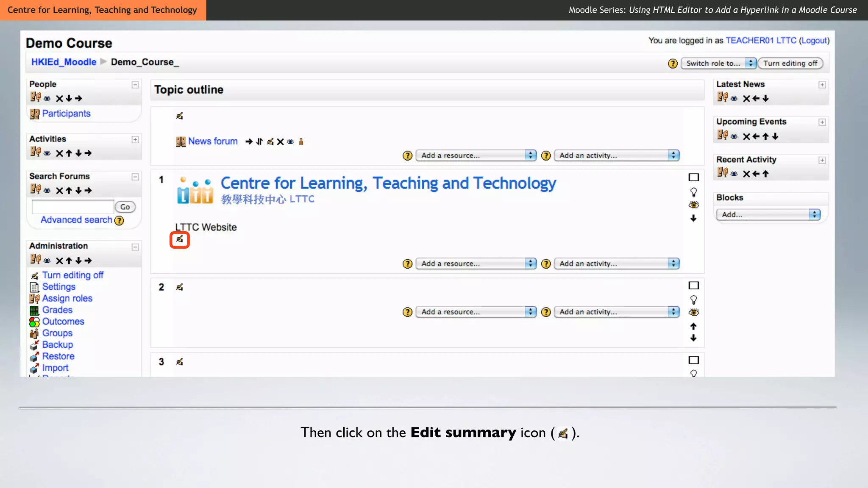Move Activities block up
The width and height of the screenshot is (868, 488).
point(69,153)
